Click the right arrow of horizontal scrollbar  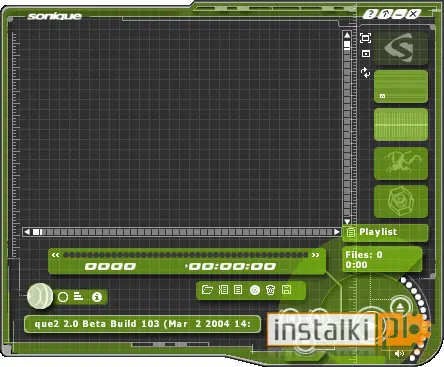[337, 232]
